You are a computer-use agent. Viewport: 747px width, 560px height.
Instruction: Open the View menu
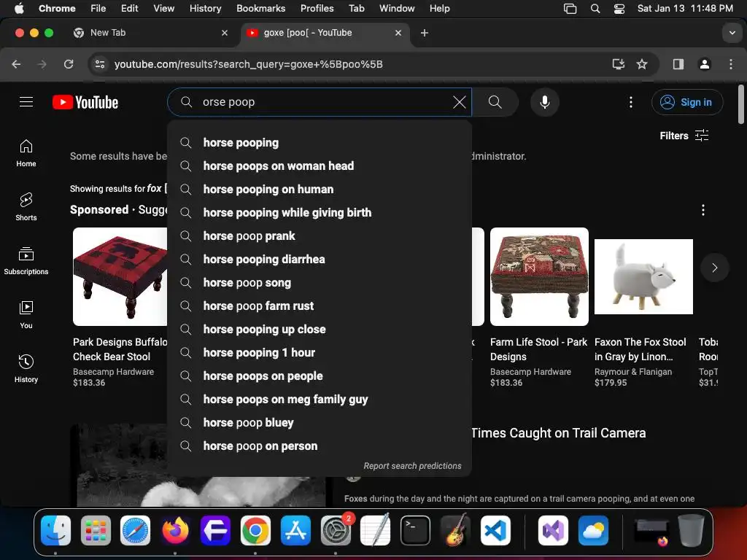point(163,8)
